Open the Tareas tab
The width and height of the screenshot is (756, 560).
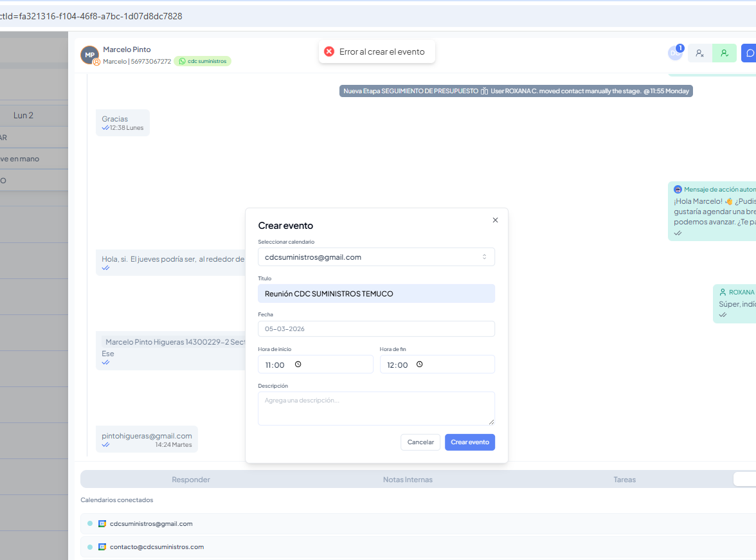(624, 480)
